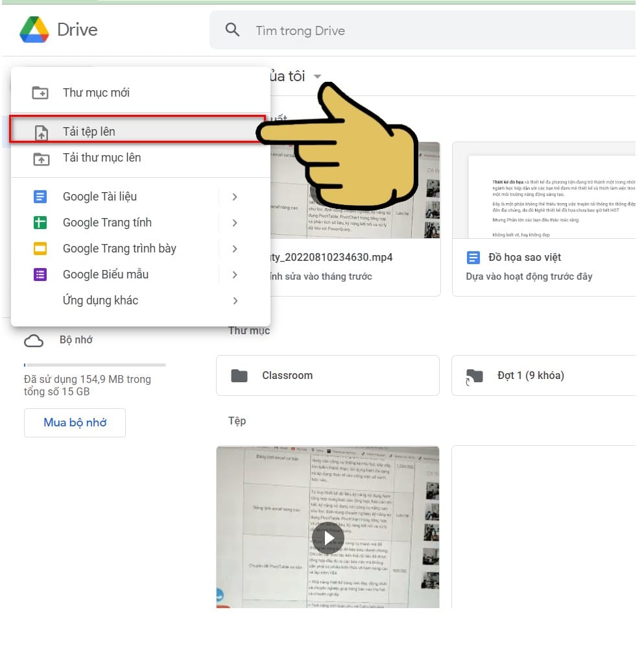Click the Docs icon beside Đồ họa sao việt
The image size is (644, 649).
473,258
